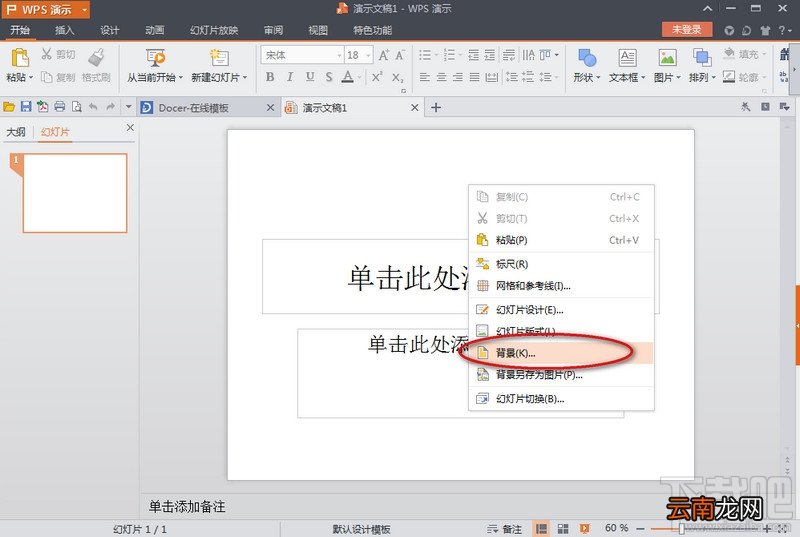Insert a shape via Shapes icon

coord(587,58)
